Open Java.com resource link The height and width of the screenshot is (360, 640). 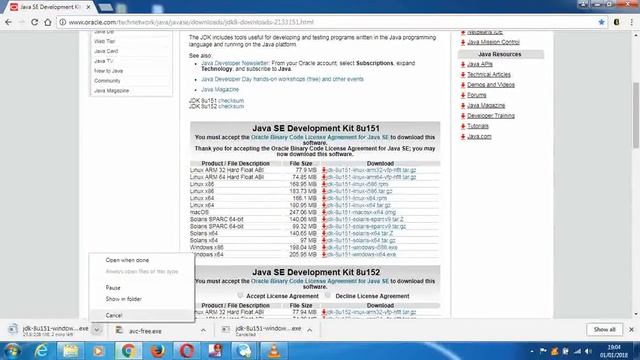coord(479,136)
